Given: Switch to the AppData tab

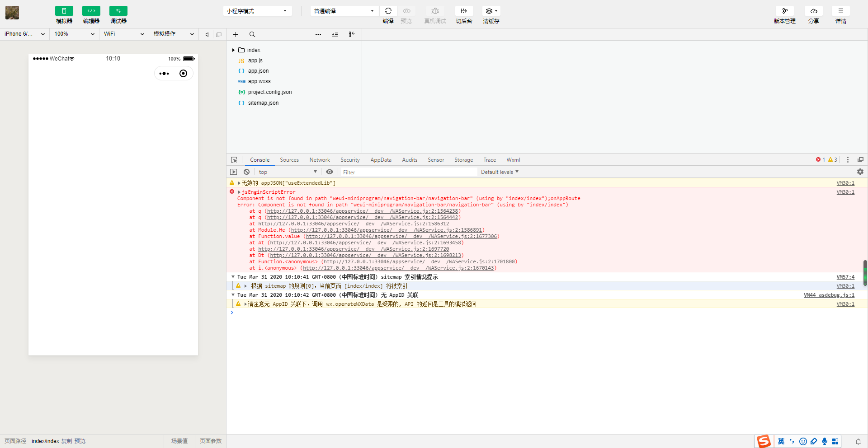Looking at the screenshot, I should point(381,160).
